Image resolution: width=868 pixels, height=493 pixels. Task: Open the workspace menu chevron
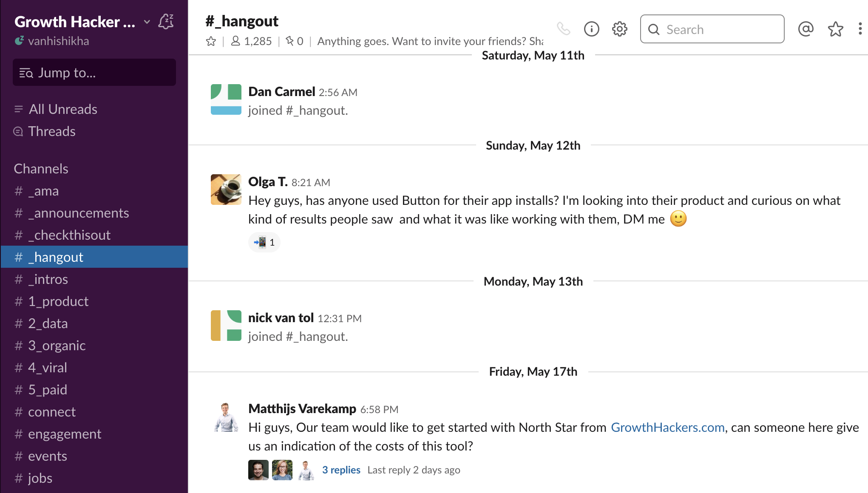click(146, 22)
